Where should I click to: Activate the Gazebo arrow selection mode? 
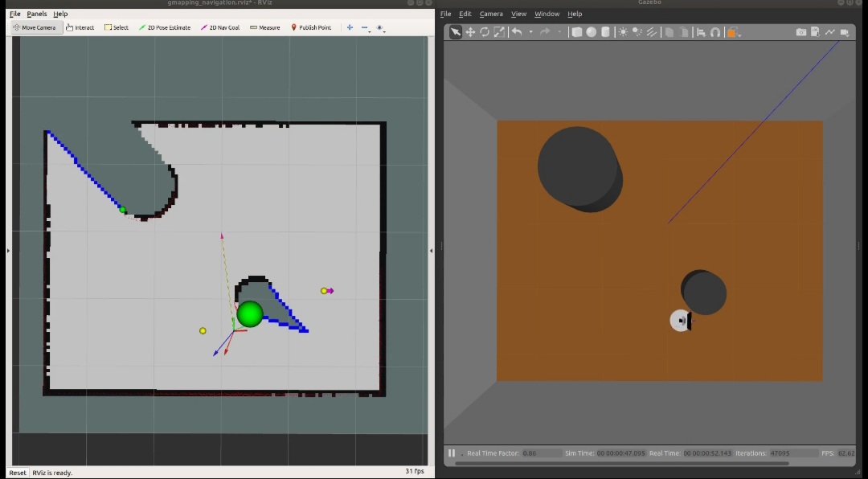click(456, 32)
